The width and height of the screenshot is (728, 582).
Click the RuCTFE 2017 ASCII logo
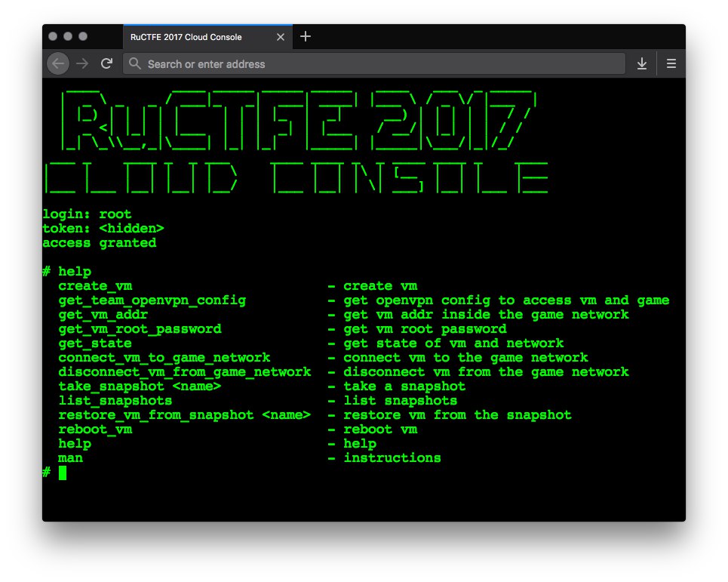[x=299, y=121]
